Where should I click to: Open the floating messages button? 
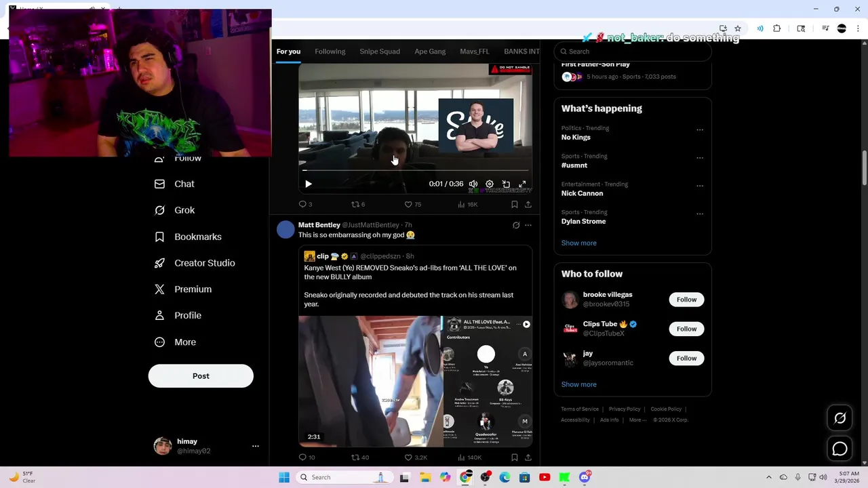[x=840, y=449]
